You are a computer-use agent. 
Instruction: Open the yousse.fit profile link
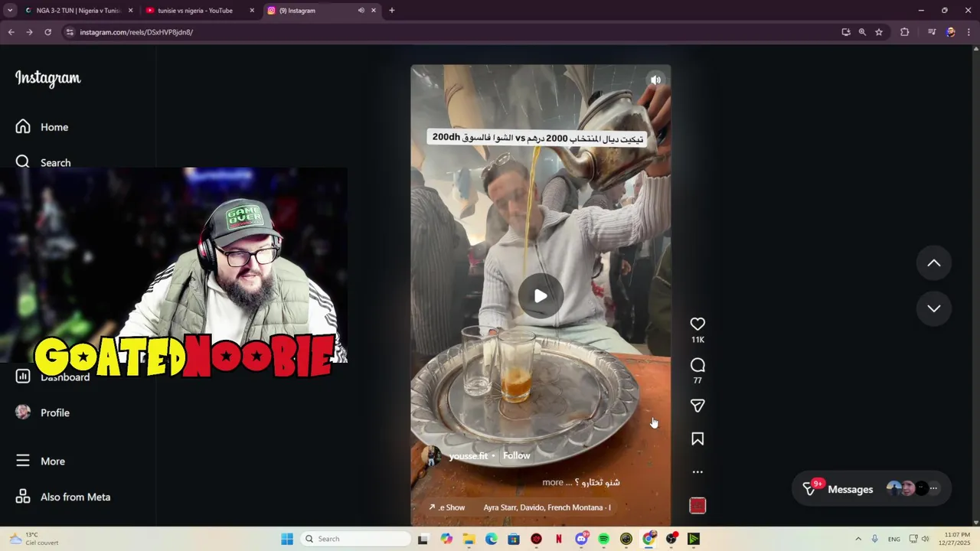pyautogui.click(x=468, y=456)
